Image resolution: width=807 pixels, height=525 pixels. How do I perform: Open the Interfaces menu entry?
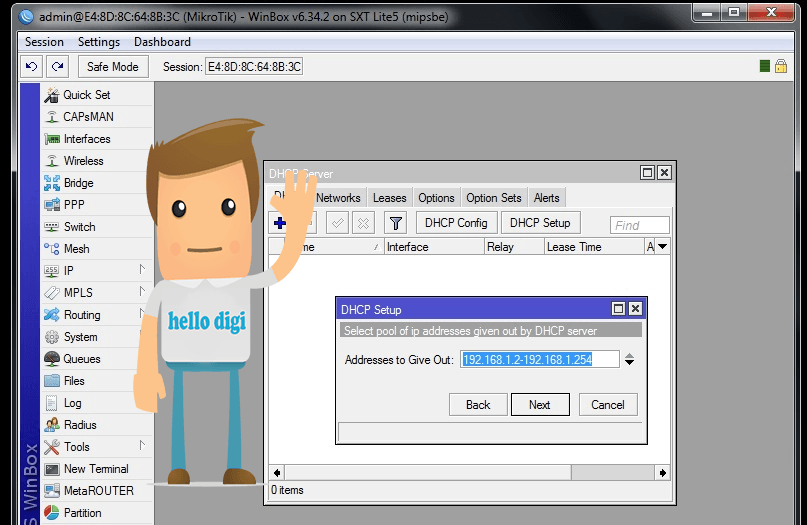97,139
